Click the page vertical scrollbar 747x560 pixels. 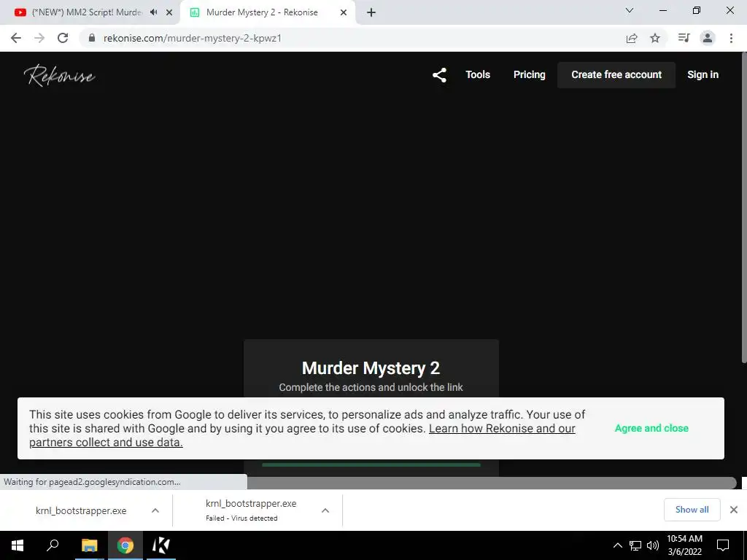[743, 206]
